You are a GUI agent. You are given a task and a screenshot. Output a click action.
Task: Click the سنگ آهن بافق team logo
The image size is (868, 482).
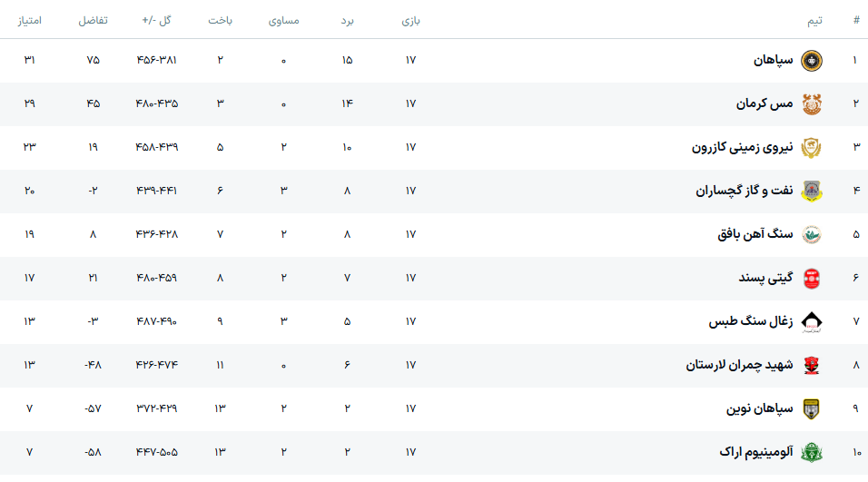[811, 234]
